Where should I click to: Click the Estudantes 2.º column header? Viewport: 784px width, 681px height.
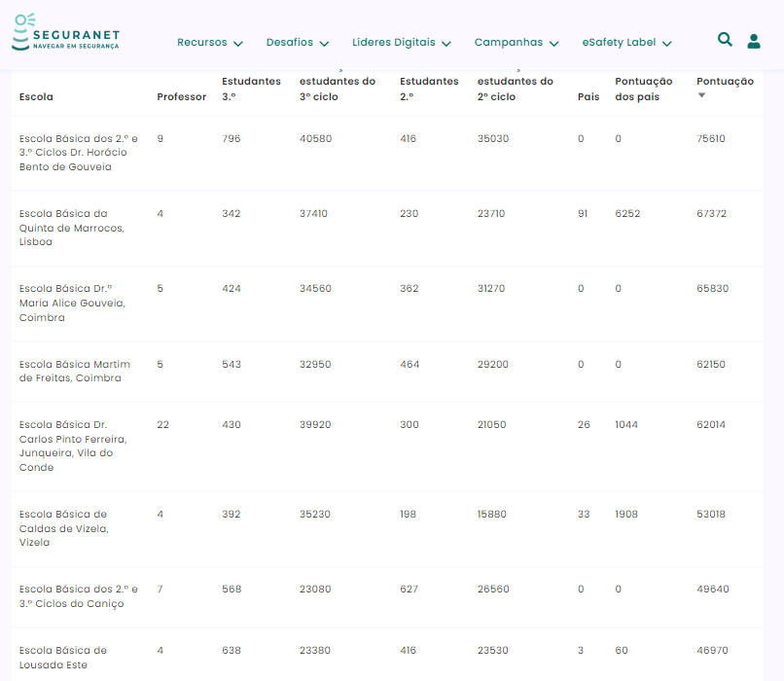coord(429,89)
